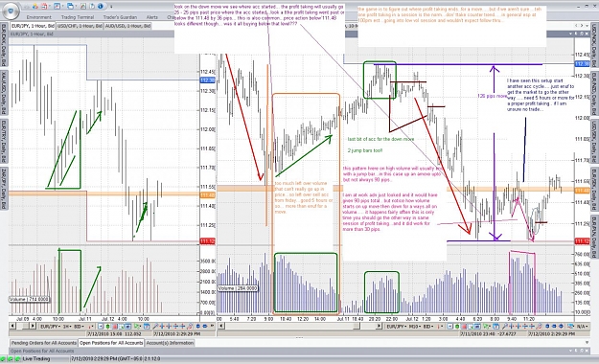599x364 pixels.
Task: Open the Environment ribbon tab
Action: (38, 17)
